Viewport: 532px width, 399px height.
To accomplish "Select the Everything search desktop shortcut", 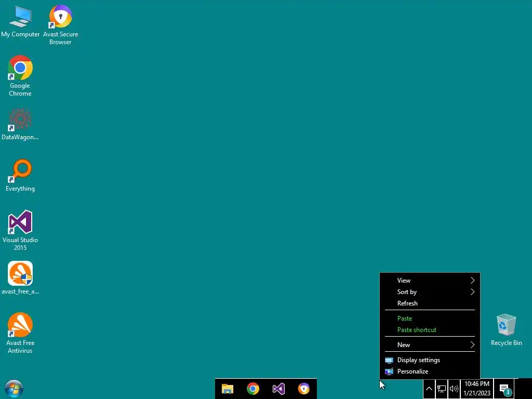I will pyautogui.click(x=20, y=176).
